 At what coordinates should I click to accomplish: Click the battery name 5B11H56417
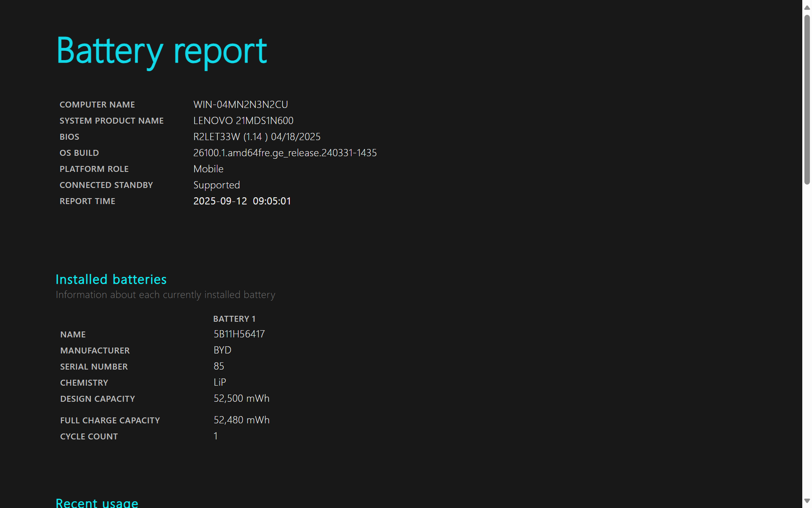pyautogui.click(x=239, y=334)
